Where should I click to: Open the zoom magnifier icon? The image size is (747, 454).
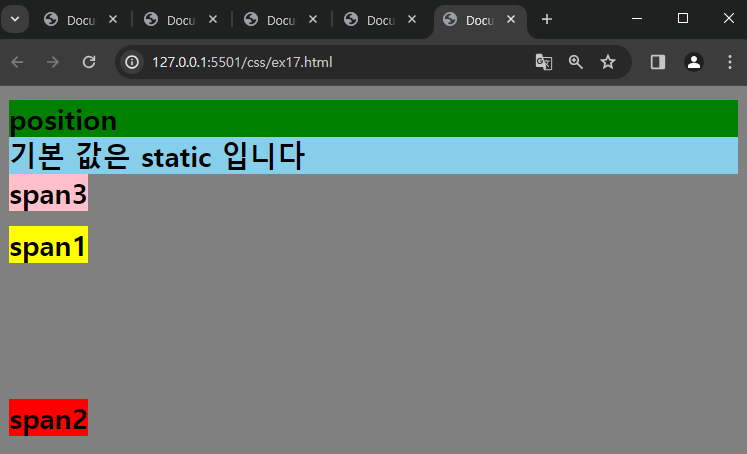coord(575,62)
